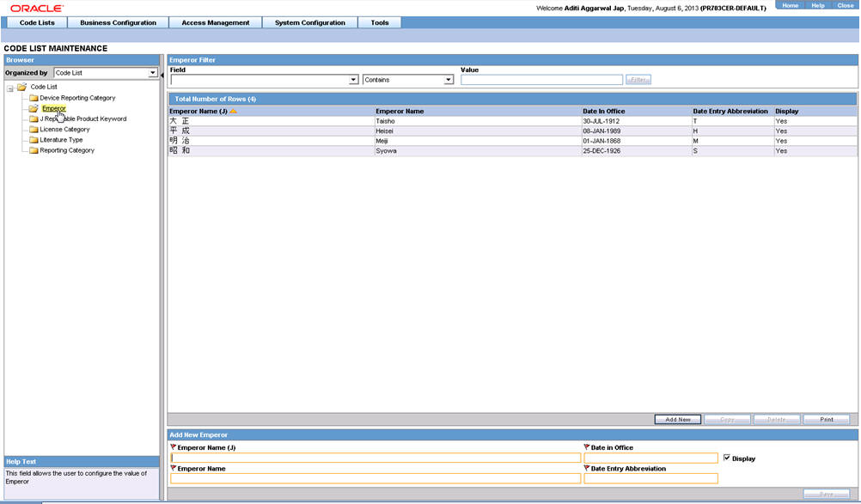Open the Business Configuration menu
This screenshot has width=861, height=504.
(x=118, y=22)
